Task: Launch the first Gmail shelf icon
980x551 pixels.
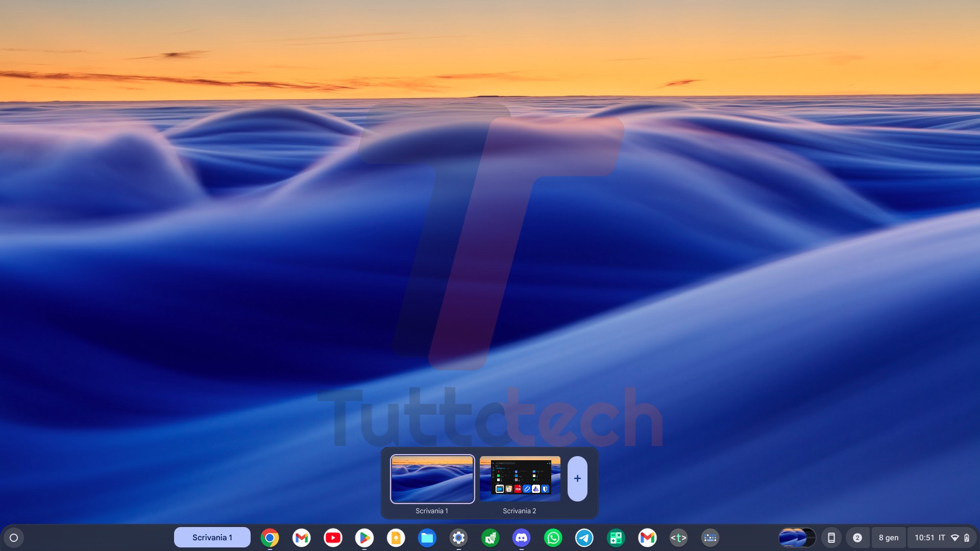Action: (302, 538)
